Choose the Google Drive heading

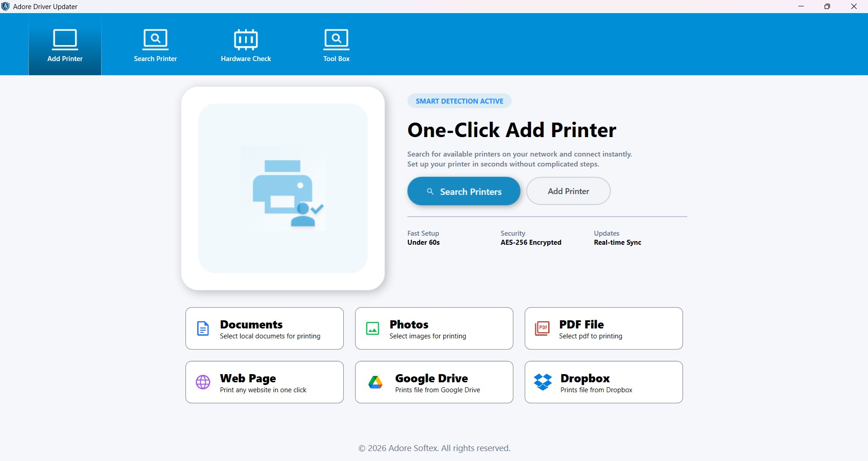click(432, 378)
